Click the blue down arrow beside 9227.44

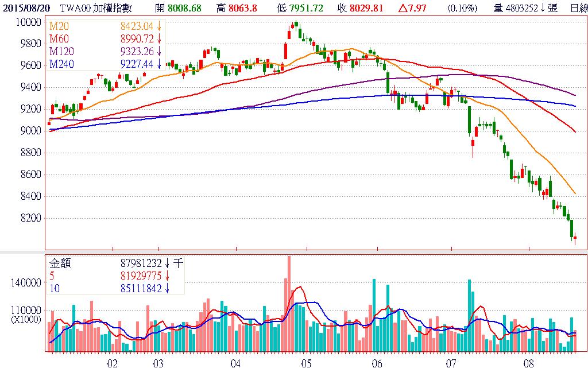coord(158,64)
